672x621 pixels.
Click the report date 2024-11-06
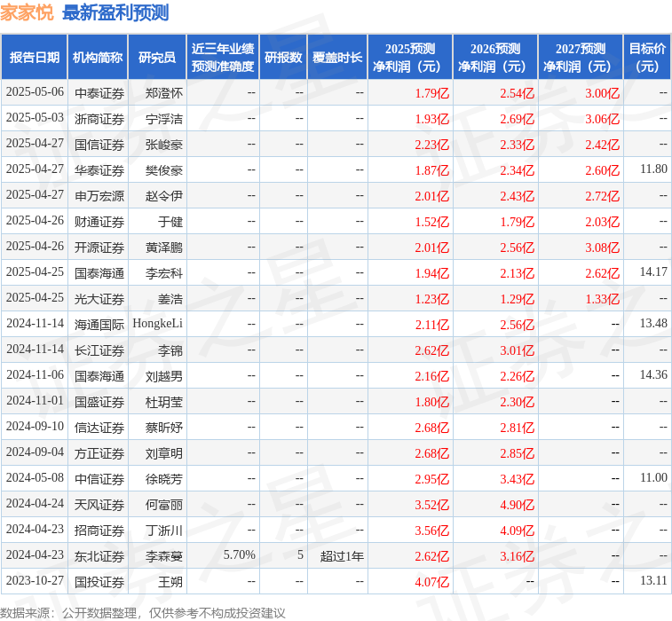click(35, 374)
